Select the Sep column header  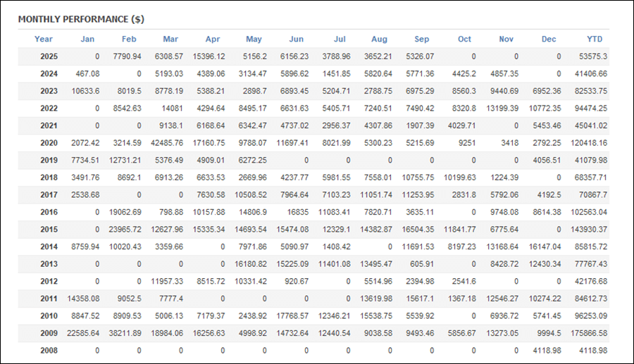click(422, 39)
